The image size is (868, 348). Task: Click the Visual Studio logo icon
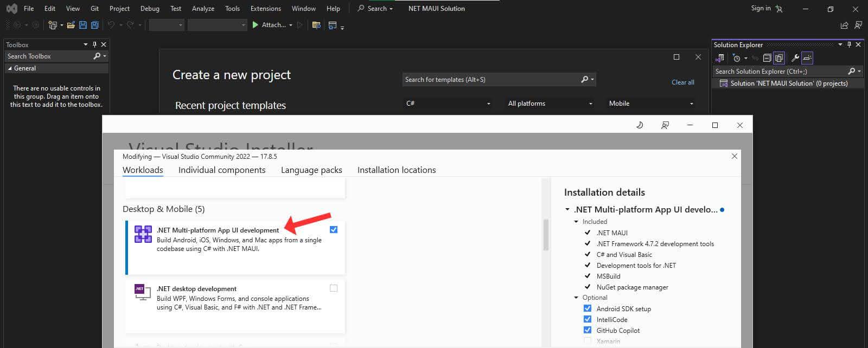[x=11, y=9]
